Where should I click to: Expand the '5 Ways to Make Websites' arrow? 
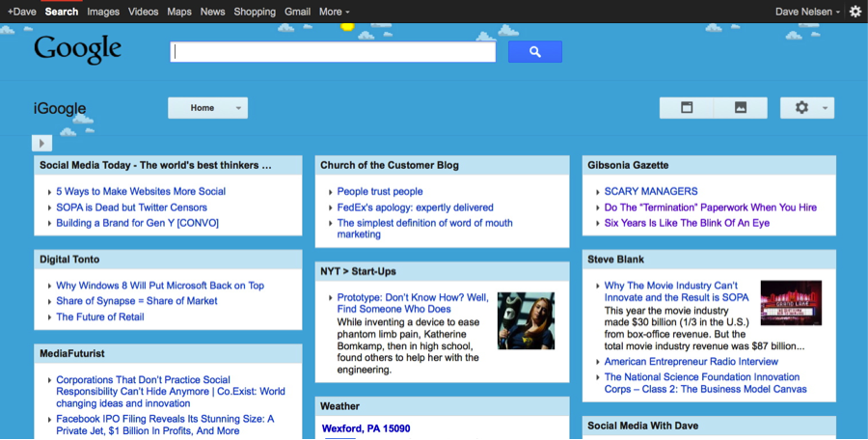point(49,192)
